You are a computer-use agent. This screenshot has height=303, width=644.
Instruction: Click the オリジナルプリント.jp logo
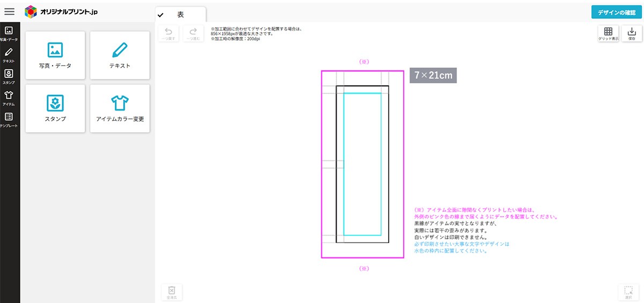tap(61, 11)
